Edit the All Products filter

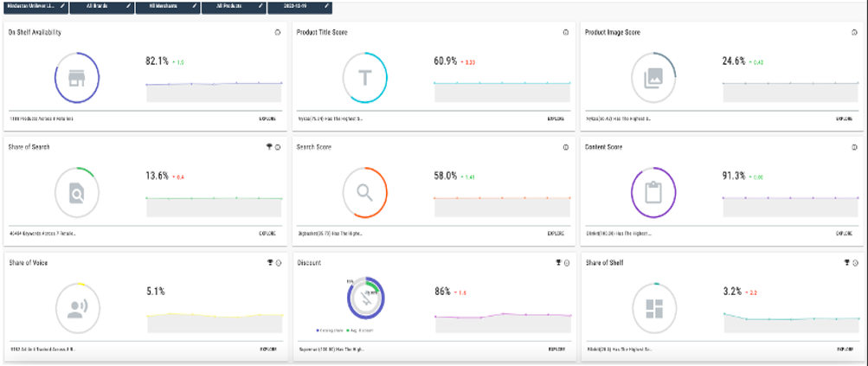(x=234, y=5)
